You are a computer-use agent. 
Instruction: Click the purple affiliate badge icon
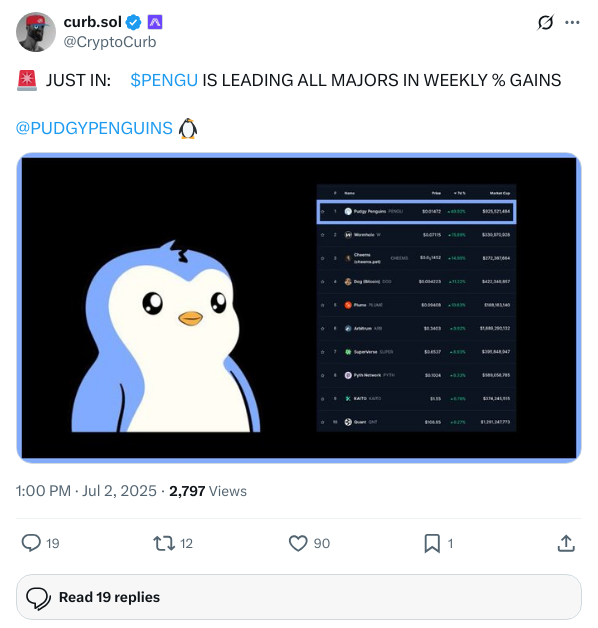pos(155,22)
